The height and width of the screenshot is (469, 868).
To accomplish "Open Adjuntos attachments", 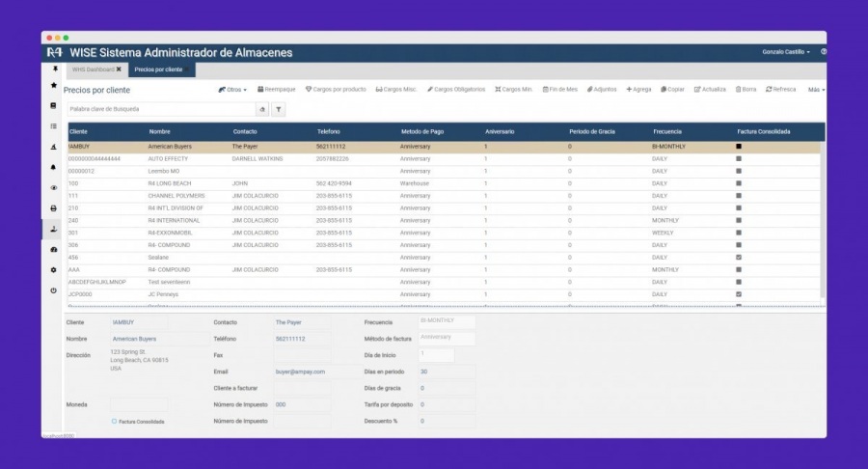I will coord(602,89).
